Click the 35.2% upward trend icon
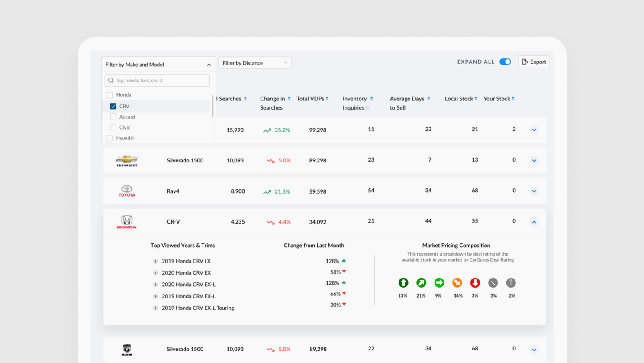 point(267,130)
